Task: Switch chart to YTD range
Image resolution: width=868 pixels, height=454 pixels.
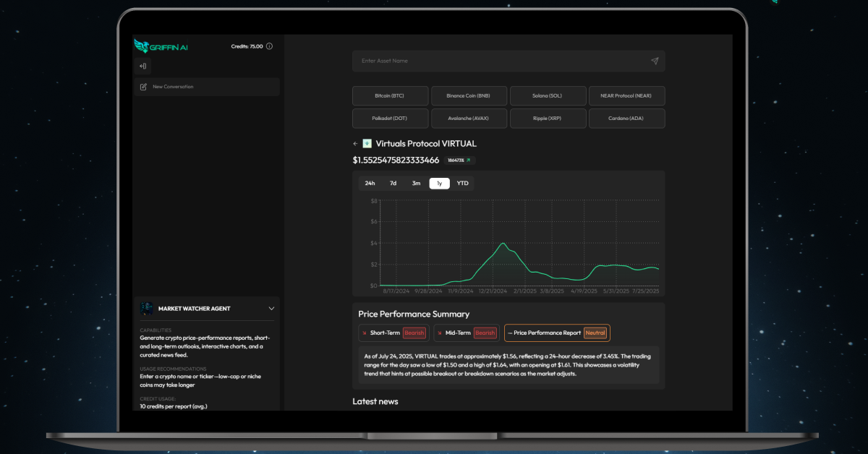Action: (463, 183)
